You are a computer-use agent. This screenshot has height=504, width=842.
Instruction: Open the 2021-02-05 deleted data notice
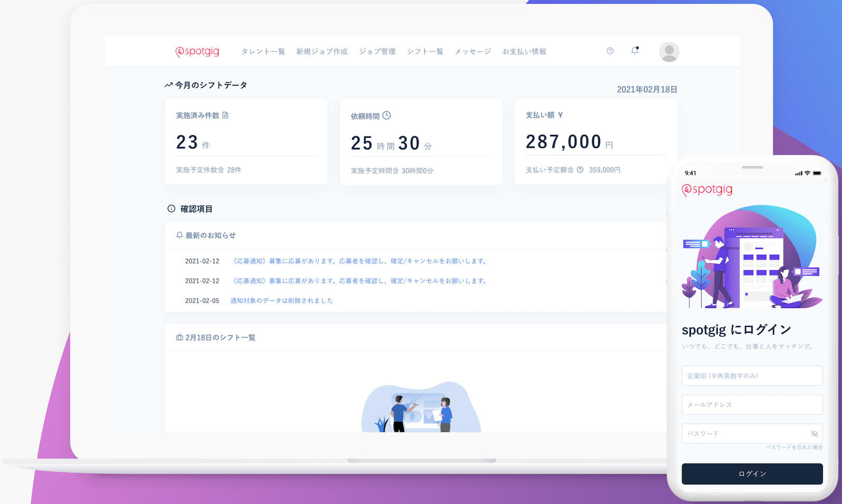tap(281, 301)
